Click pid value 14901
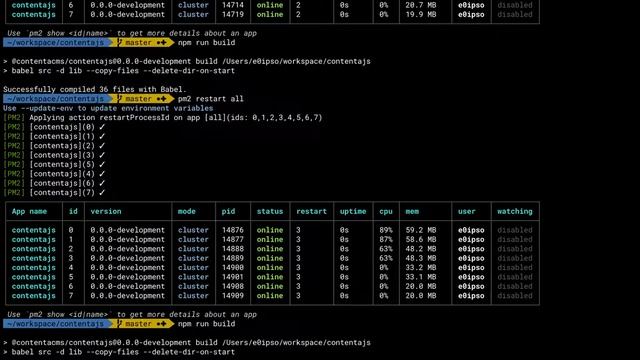The width and height of the screenshot is (640, 360). point(233,277)
